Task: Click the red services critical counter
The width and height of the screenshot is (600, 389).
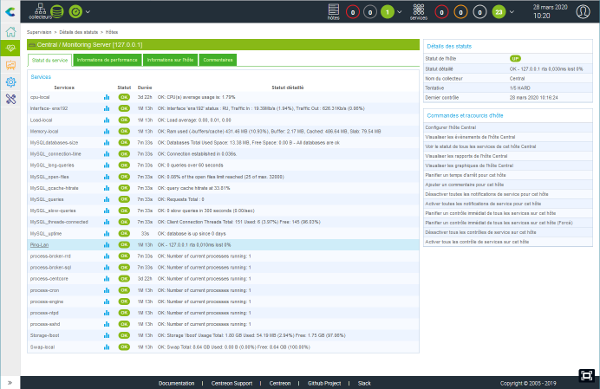Action: (441, 12)
